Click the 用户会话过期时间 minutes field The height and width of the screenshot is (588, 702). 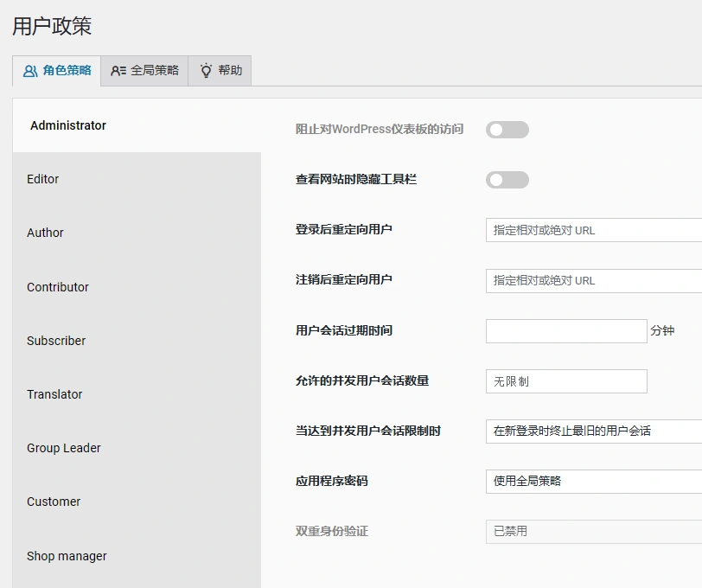tap(565, 330)
